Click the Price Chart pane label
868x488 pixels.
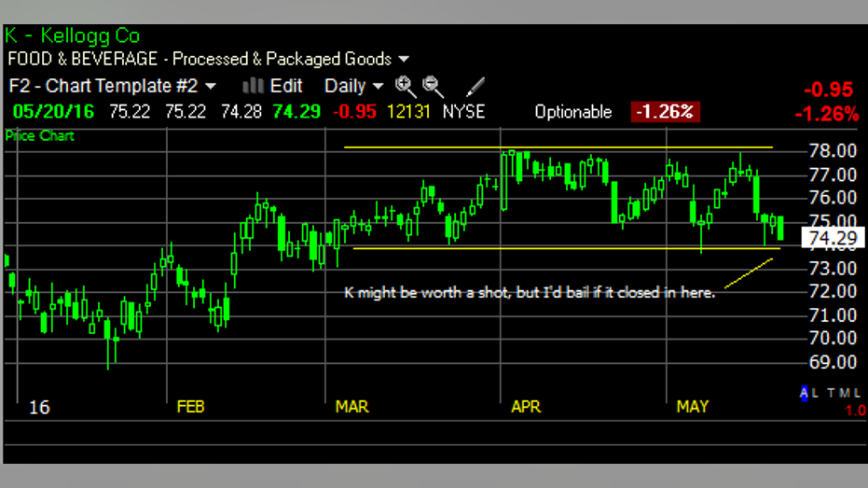(39, 135)
